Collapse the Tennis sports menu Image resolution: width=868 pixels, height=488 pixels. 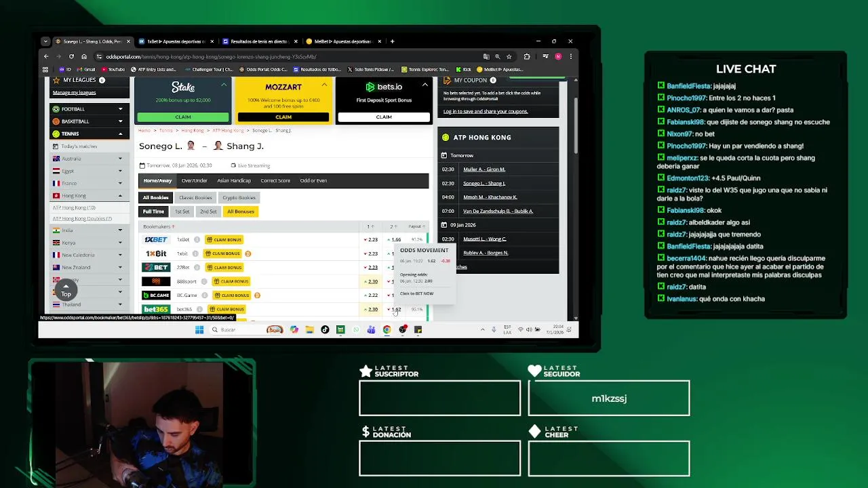pos(89,134)
